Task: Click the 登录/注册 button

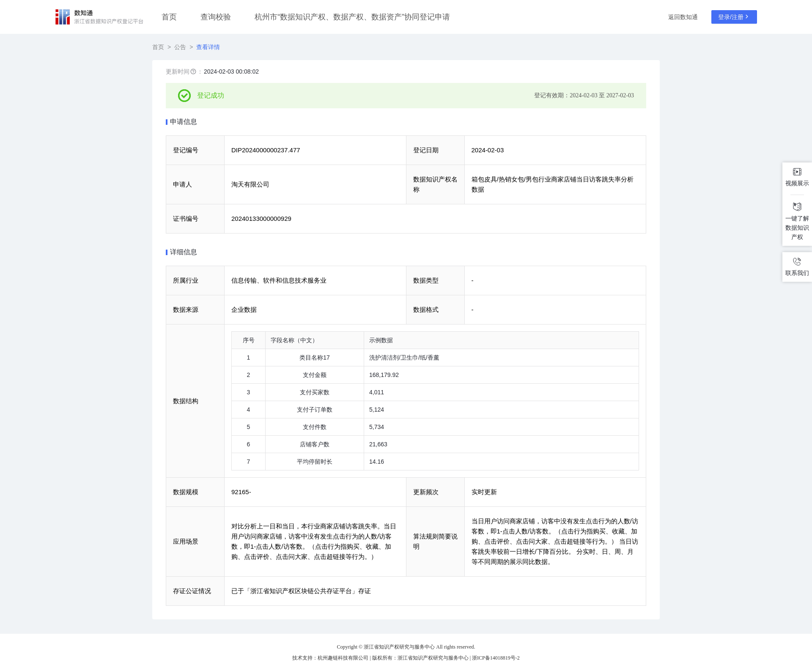Action: pyautogui.click(x=734, y=17)
